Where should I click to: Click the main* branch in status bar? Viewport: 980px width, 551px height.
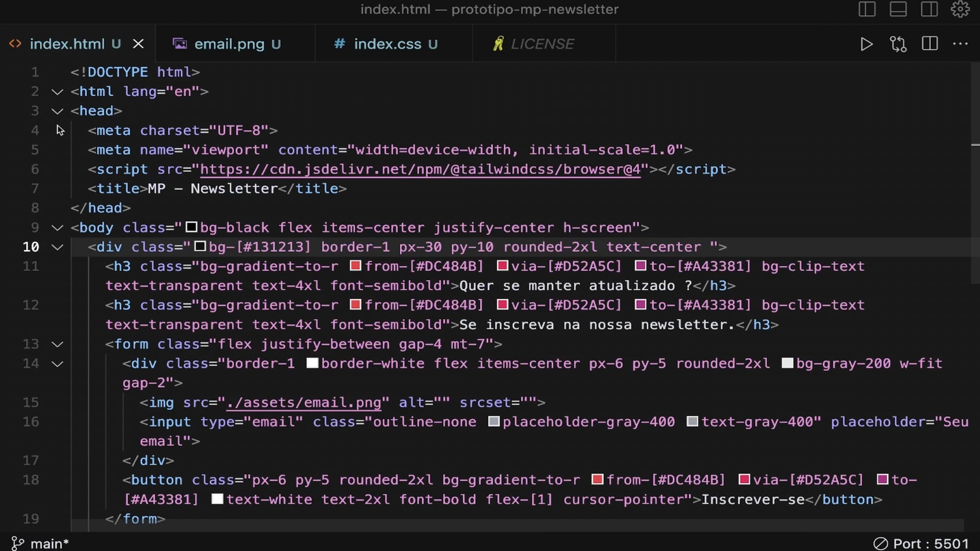coord(50,544)
